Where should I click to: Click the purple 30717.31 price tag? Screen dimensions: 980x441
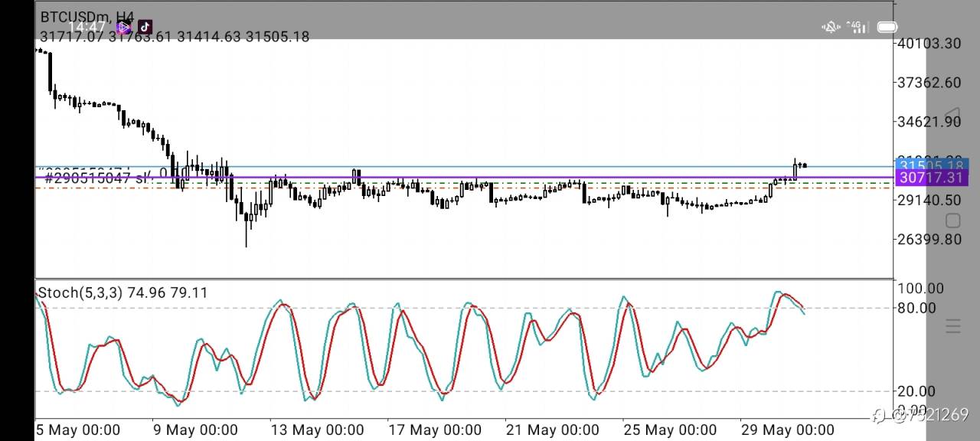click(x=932, y=178)
